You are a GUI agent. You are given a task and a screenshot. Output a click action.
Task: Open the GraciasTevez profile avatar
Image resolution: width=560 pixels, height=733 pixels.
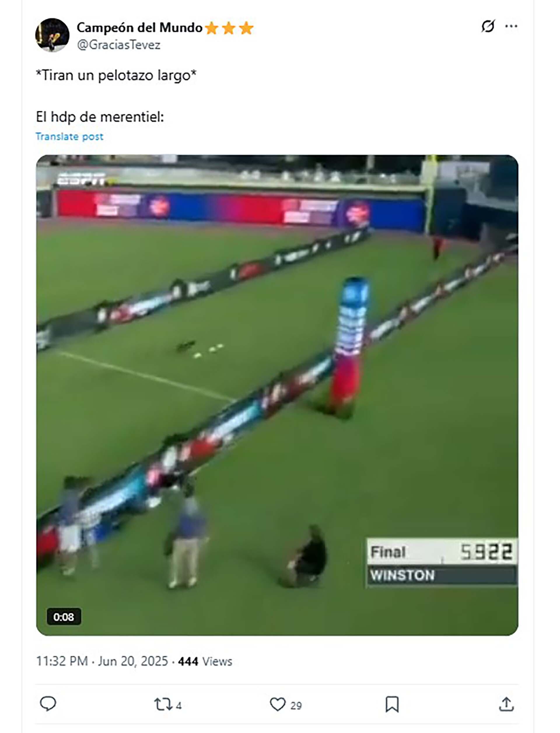point(52,35)
